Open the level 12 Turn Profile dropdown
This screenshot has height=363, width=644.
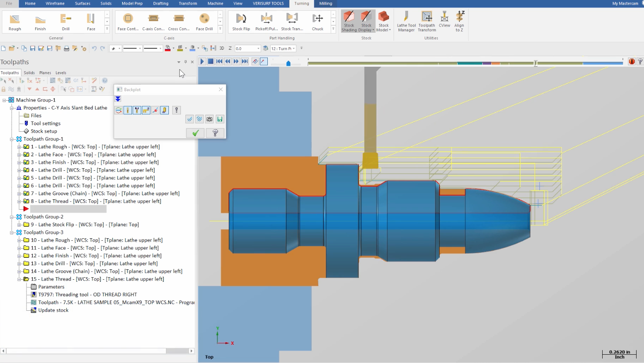pyautogui.click(x=294, y=48)
